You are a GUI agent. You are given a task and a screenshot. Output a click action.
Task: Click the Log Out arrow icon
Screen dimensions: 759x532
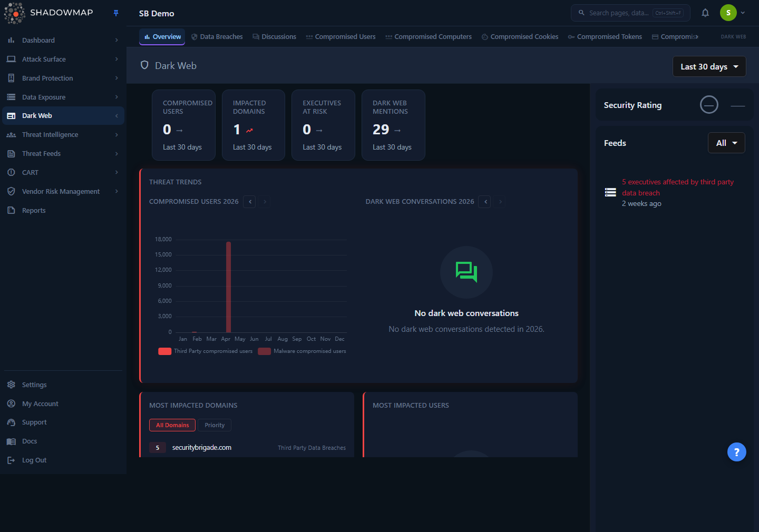11,460
